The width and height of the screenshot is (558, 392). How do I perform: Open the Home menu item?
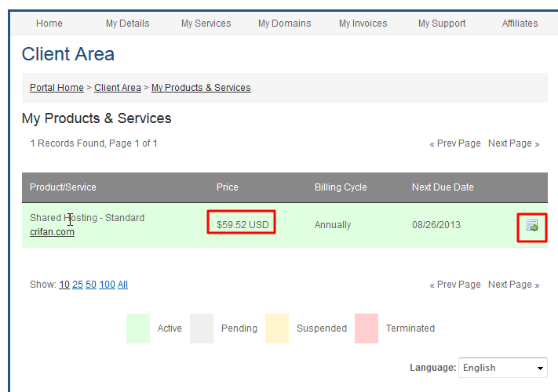49,24
